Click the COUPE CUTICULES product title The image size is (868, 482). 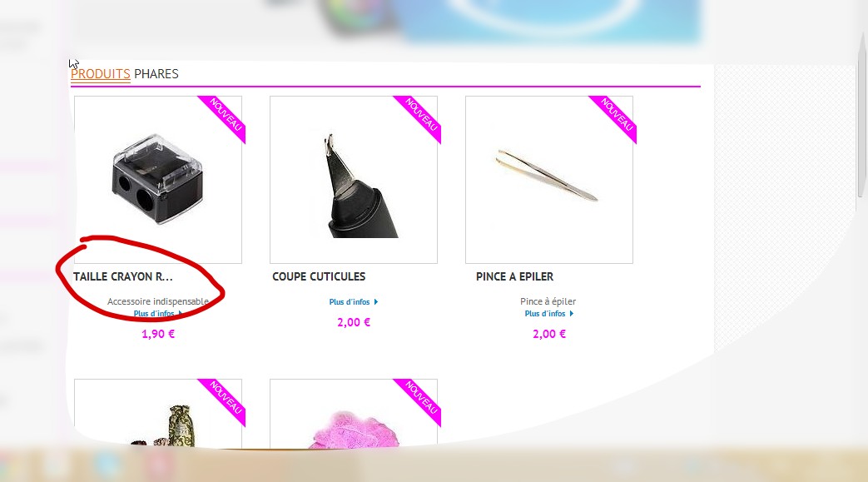click(x=319, y=276)
